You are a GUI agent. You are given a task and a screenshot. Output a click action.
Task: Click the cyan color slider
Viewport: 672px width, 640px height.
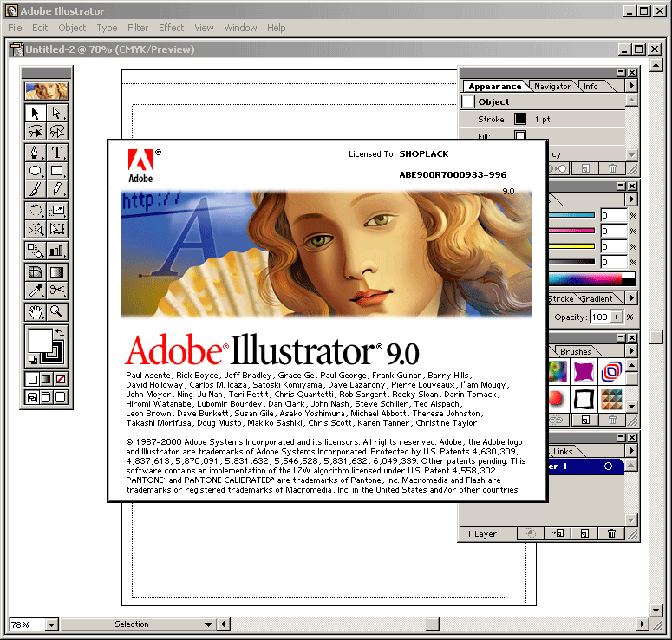[x=572, y=215]
